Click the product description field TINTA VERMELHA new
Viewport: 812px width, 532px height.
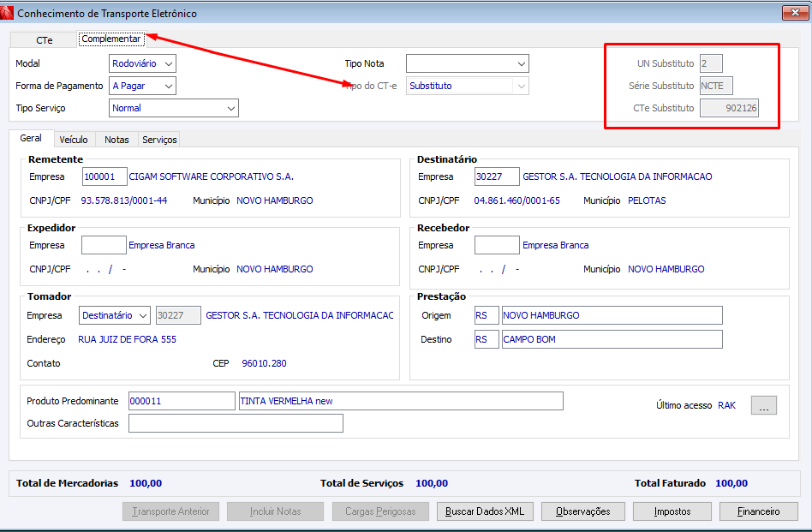(401, 401)
